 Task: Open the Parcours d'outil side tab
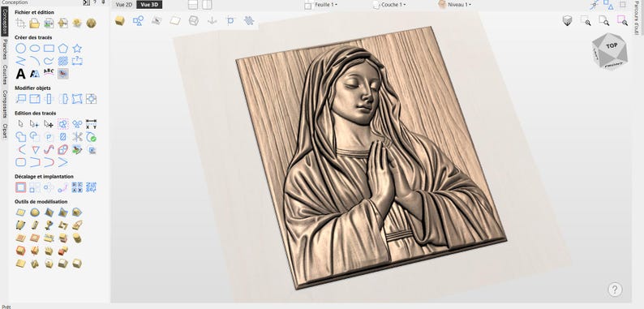(x=637, y=19)
